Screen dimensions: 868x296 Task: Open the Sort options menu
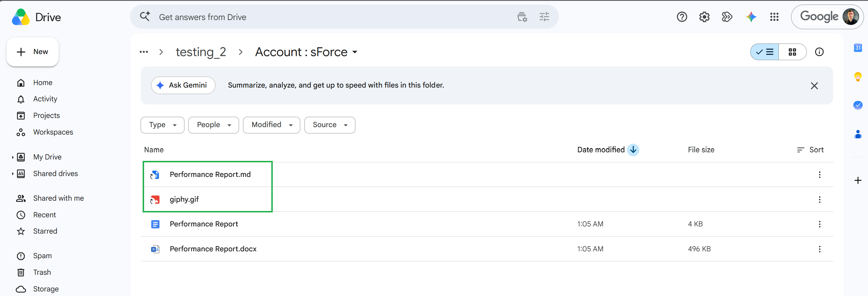tap(810, 149)
